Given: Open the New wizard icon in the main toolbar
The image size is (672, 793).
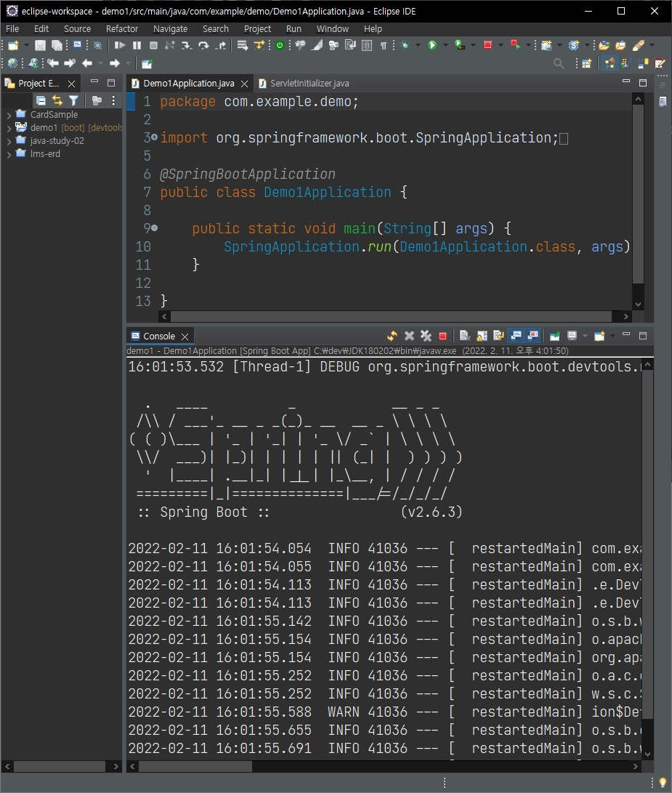Looking at the screenshot, I should [x=13, y=46].
